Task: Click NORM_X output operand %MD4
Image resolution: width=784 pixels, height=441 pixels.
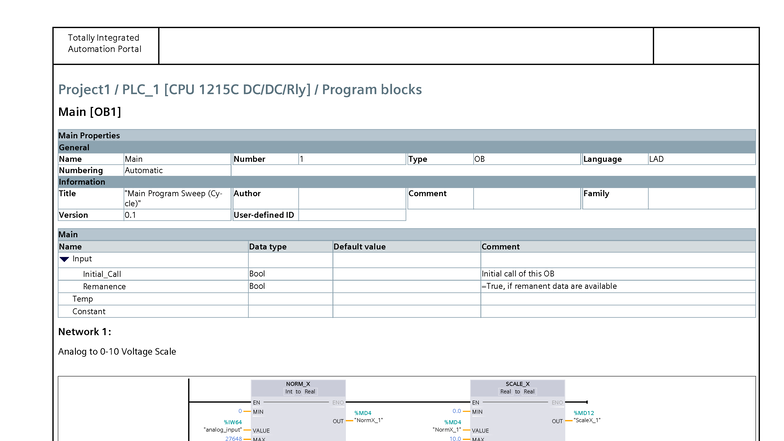Action: coord(368,416)
